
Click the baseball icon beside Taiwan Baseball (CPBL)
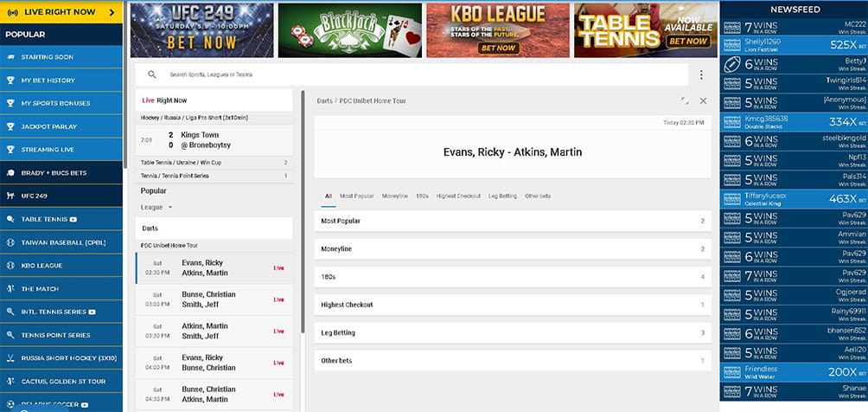point(10,242)
